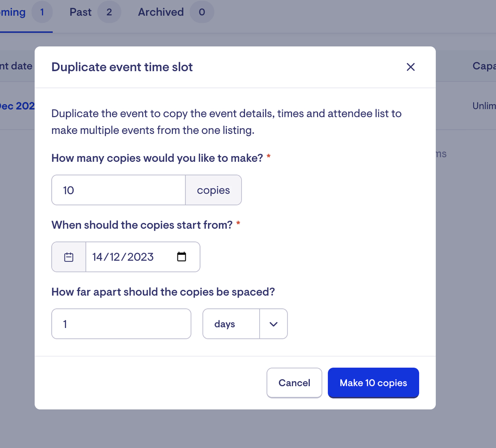Viewport: 496px width, 448px height.
Task: Select the days spacing unit box
Action: pyautogui.click(x=231, y=324)
